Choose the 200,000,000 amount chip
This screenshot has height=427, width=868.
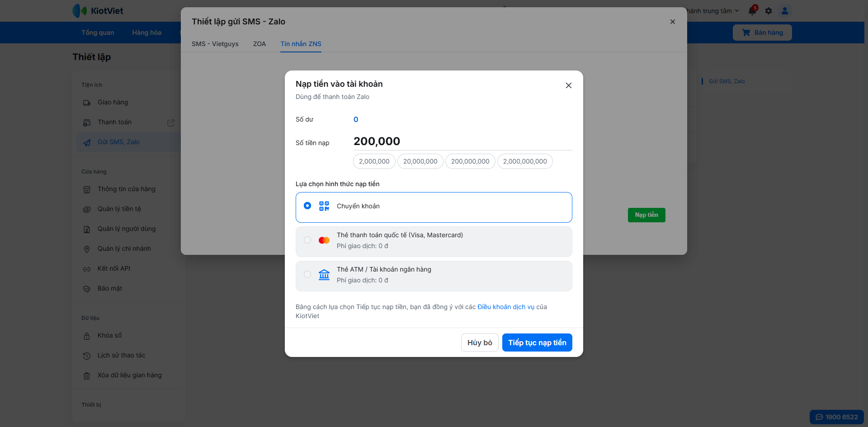470,161
